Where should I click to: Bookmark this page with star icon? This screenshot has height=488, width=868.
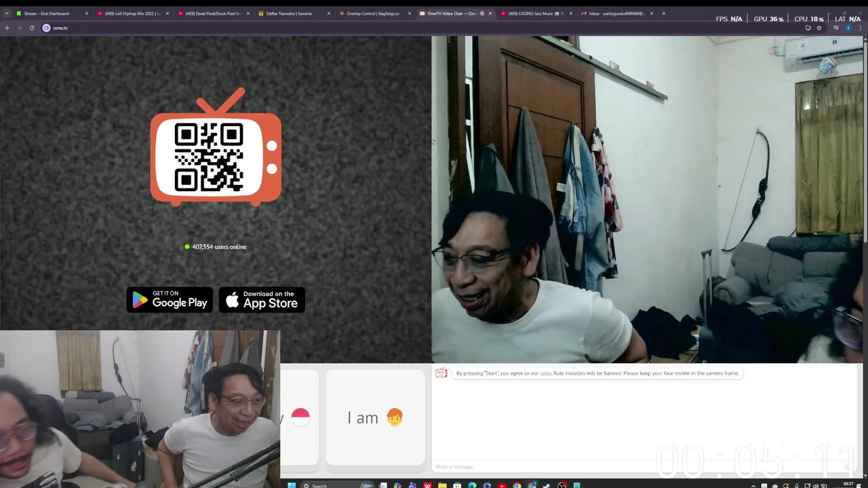(819, 28)
